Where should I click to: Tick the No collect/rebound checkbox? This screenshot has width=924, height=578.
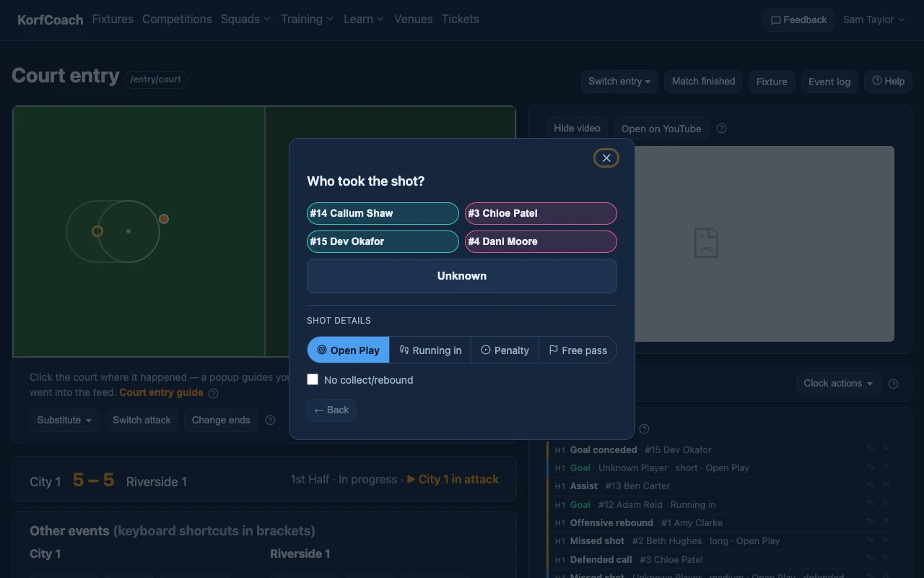(x=313, y=379)
